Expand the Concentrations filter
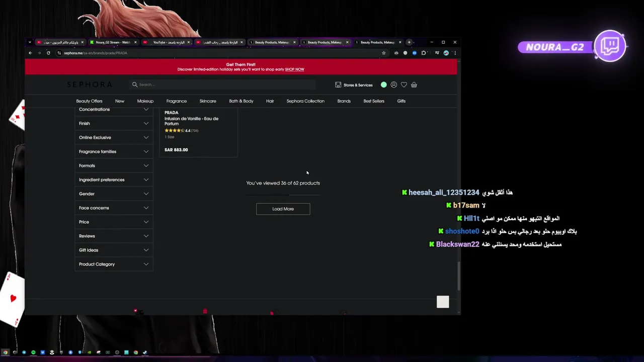The height and width of the screenshot is (362, 644). tap(114, 109)
